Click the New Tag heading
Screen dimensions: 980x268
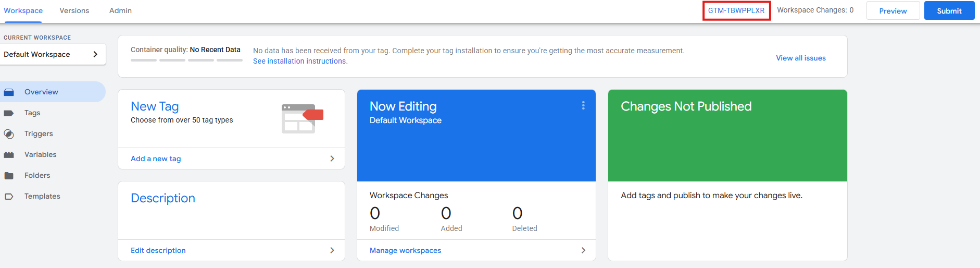click(155, 106)
